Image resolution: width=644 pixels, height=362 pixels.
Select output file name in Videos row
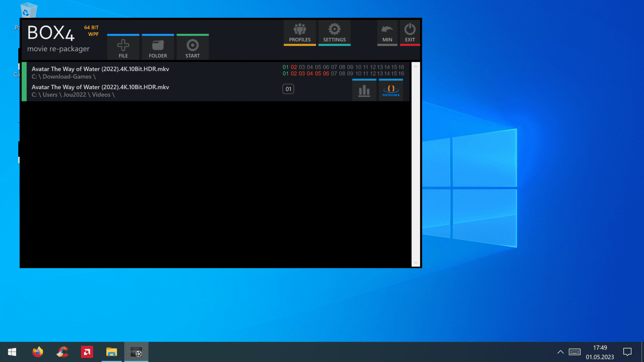tap(100, 87)
